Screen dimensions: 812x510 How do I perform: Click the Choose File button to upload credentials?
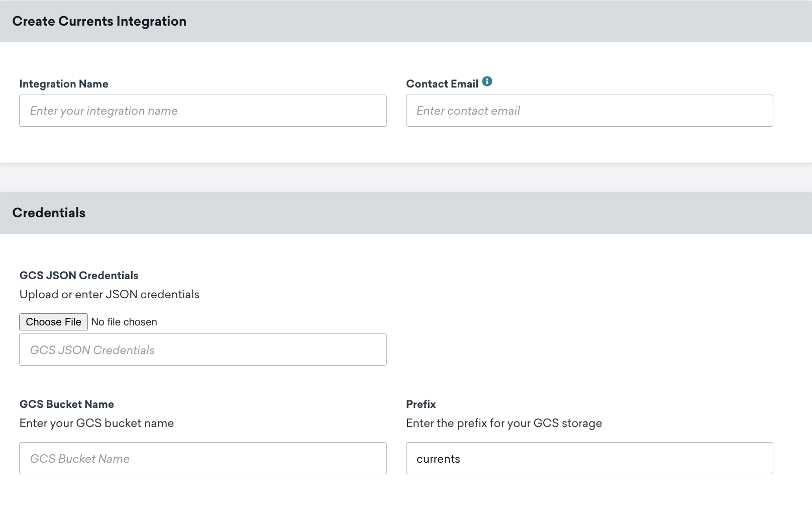tap(53, 321)
